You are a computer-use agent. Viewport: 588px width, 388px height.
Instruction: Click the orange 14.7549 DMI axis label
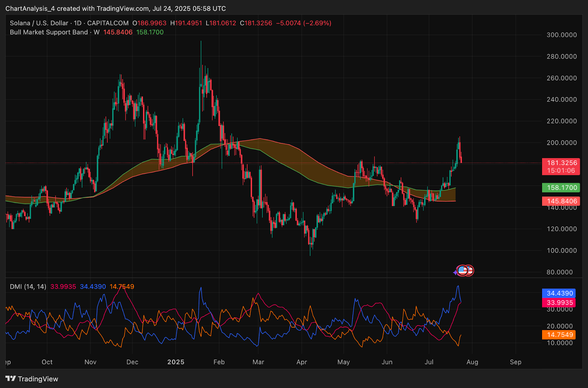[x=559, y=335]
